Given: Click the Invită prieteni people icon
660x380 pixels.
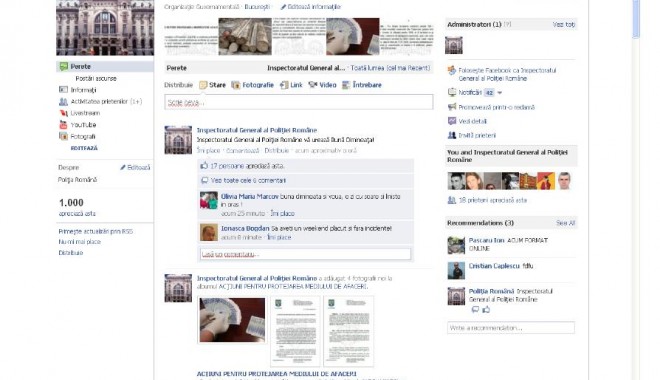Looking at the screenshot, I should pyautogui.click(x=452, y=135).
